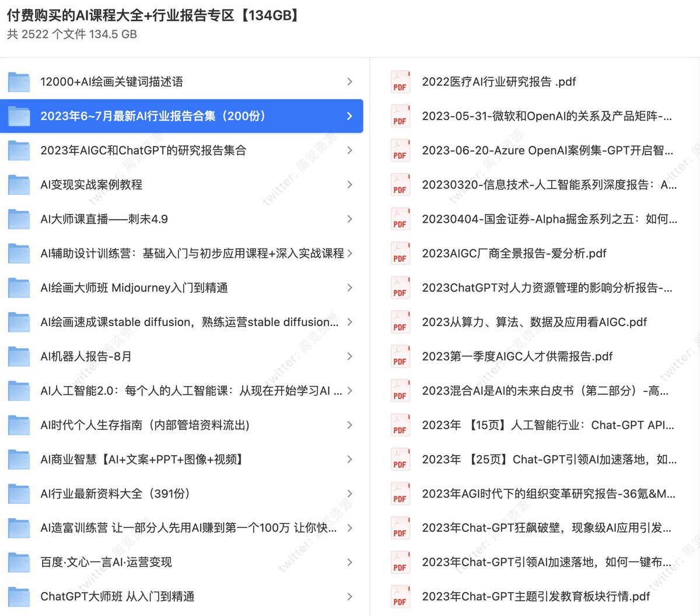Expand ChatGPT大师班 从入门到精通 chevron
Viewport: 700px width, 616px height.
(x=349, y=597)
